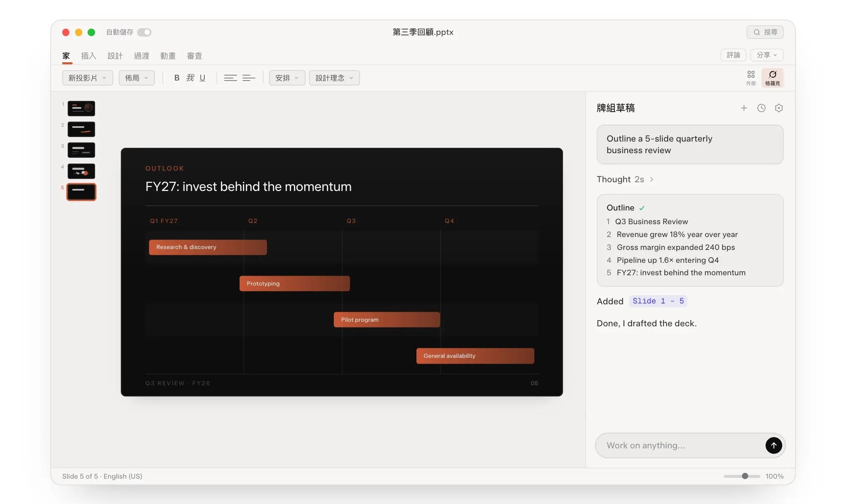The height and width of the screenshot is (504, 842).
Task: Click the 外掛 add-ins grid icon
Action: 751,78
